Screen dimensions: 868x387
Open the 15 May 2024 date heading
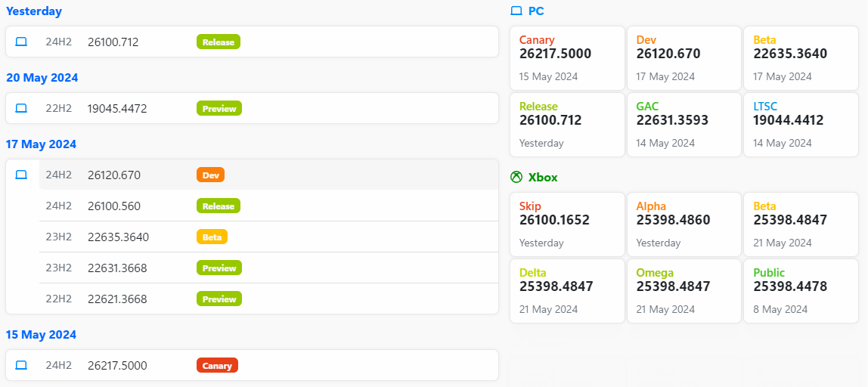[x=41, y=334]
